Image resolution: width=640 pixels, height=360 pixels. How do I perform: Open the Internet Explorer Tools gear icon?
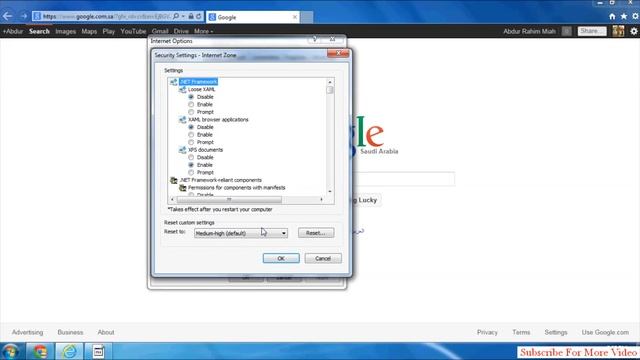coord(636,16)
